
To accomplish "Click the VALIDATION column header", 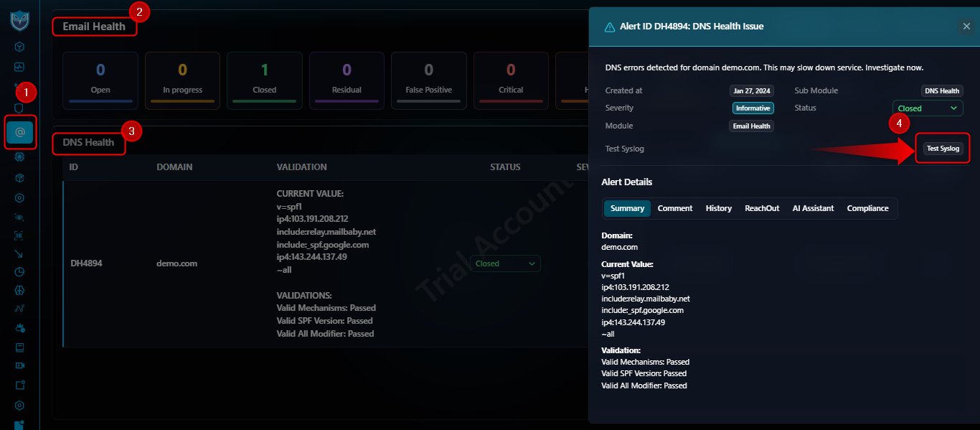I will (301, 167).
